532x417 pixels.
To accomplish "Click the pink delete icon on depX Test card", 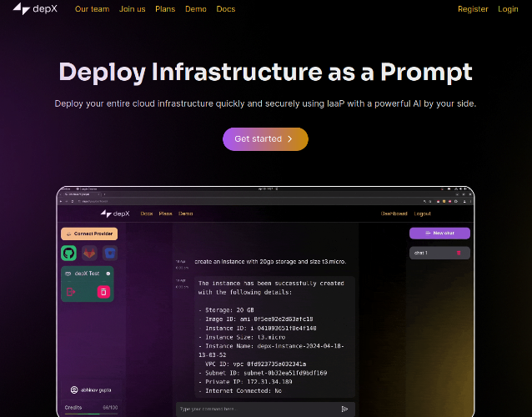I will 103,292.
